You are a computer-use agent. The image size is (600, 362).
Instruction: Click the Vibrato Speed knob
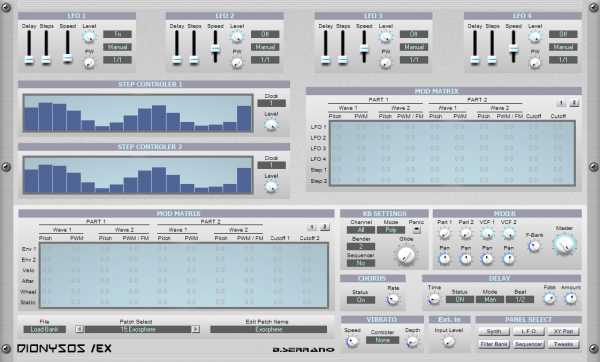pos(352,341)
